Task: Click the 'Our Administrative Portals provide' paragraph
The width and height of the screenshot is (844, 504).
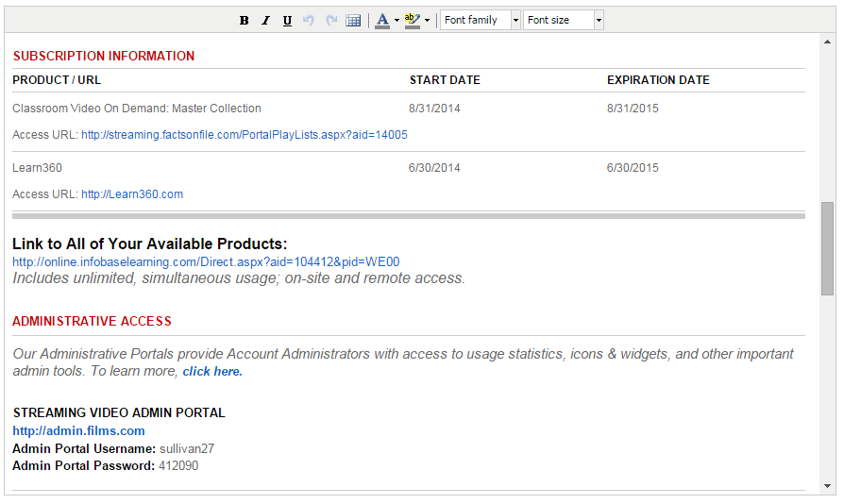Action: point(402,362)
